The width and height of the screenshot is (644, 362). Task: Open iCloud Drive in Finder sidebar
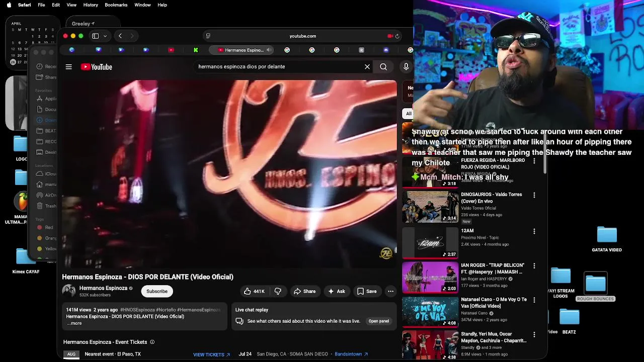click(47, 174)
